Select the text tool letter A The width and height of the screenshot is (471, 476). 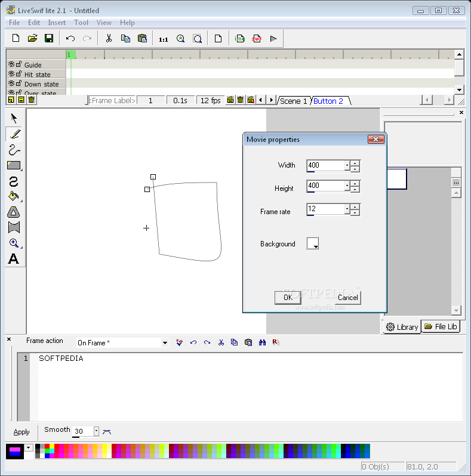[13, 259]
